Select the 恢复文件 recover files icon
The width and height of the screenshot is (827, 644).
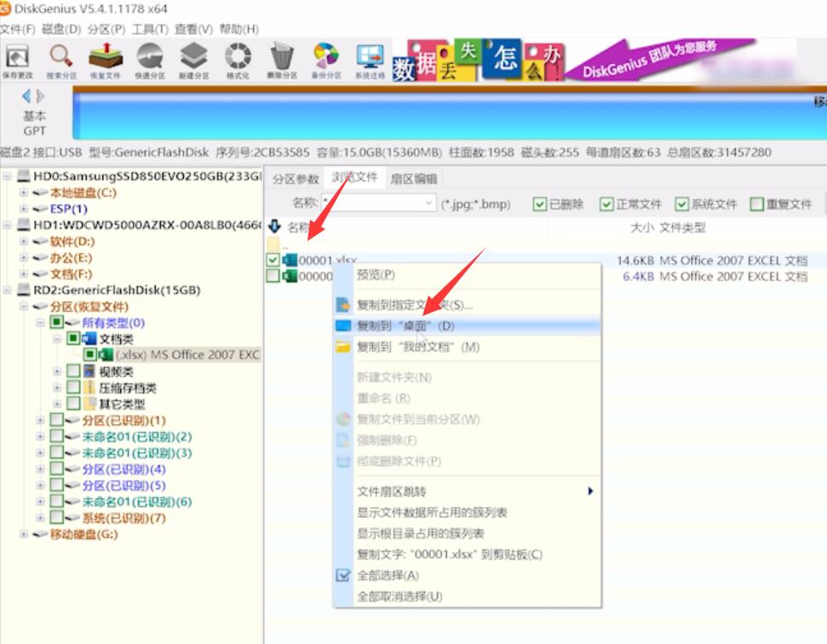point(105,60)
